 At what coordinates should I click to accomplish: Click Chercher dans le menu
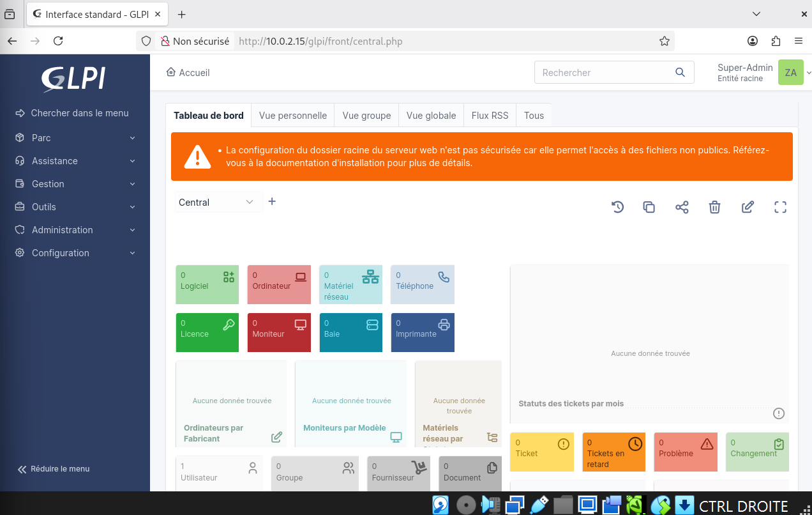click(72, 113)
